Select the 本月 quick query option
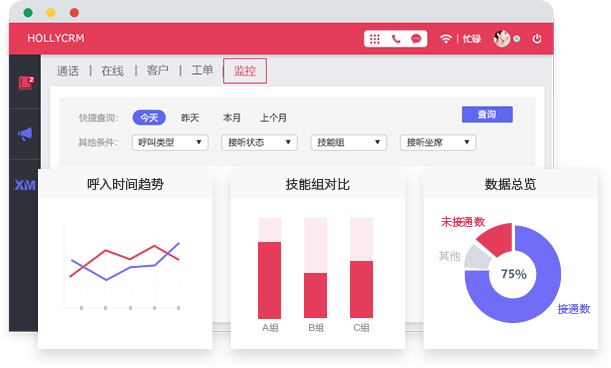611x368 pixels. pyautogui.click(x=231, y=118)
